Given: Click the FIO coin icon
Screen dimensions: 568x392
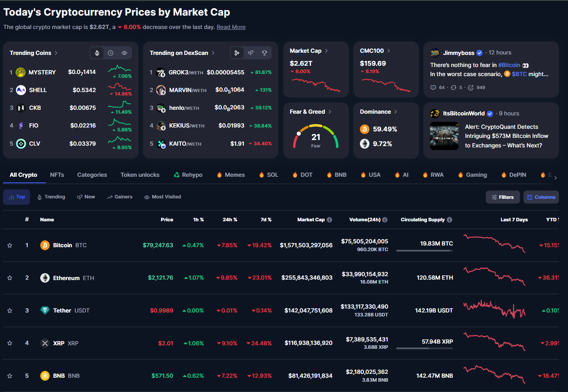Looking at the screenshot, I should coord(21,125).
